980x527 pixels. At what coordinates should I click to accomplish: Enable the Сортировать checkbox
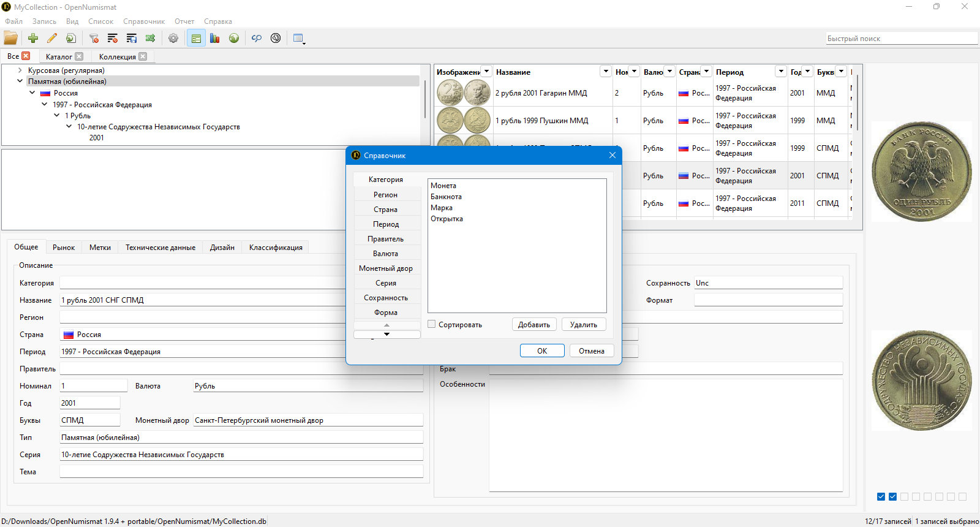(x=432, y=324)
